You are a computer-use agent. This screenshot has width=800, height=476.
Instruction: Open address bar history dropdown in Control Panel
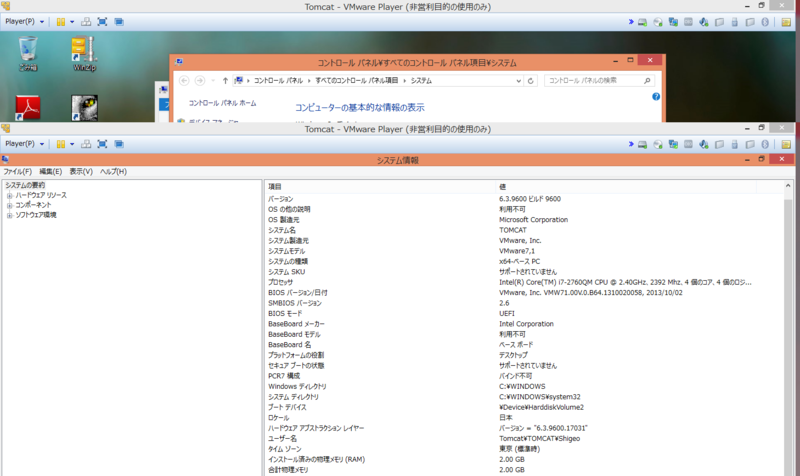518,81
